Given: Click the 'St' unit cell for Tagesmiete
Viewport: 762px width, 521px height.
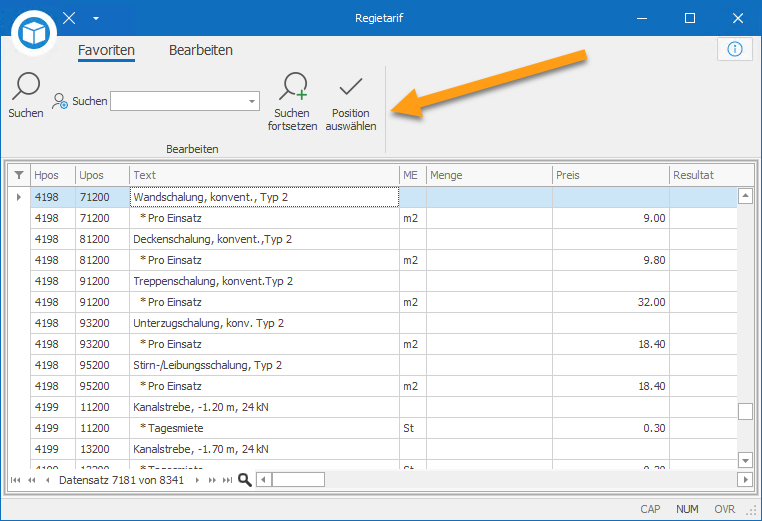Looking at the screenshot, I should tap(413, 428).
